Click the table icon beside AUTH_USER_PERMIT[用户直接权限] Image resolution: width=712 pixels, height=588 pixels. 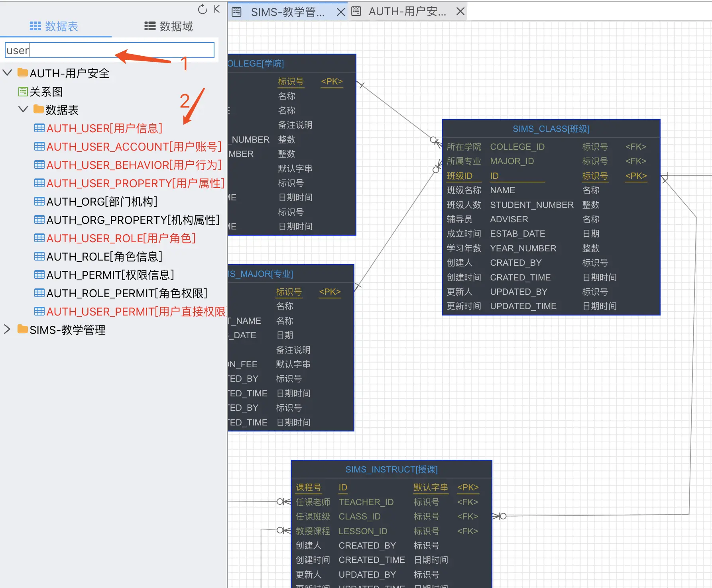pyautogui.click(x=39, y=311)
